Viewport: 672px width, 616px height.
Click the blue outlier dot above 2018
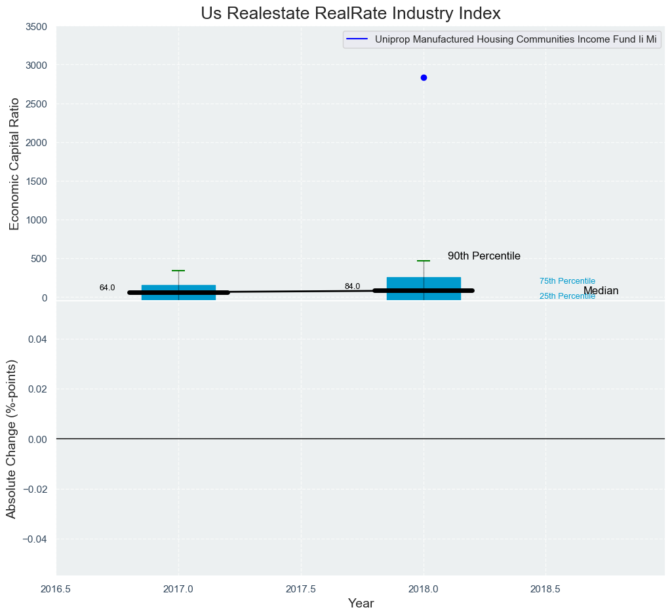coord(424,77)
